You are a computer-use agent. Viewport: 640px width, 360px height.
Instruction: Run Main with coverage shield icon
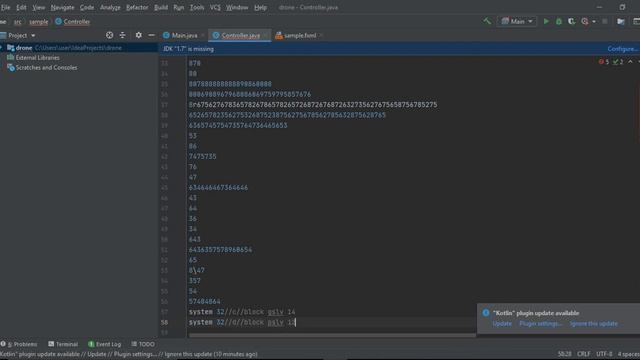pyautogui.click(x=571, y=21)
